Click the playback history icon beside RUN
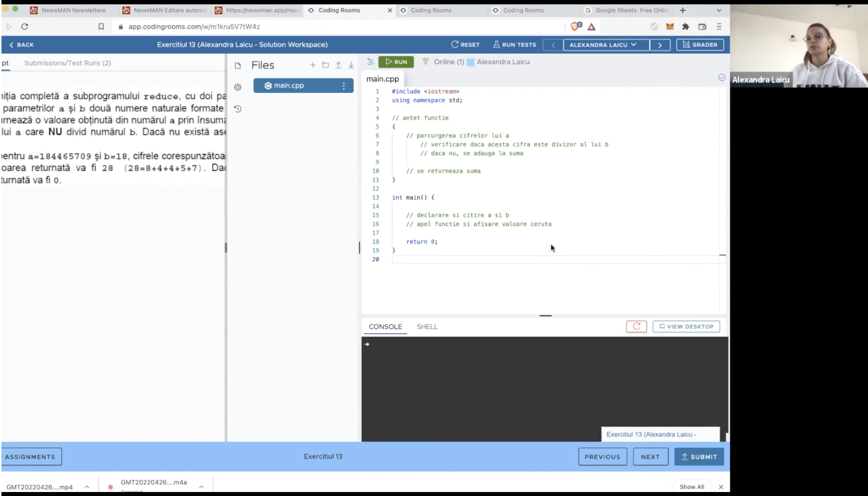The height and width of the screenshot is (496, 868). click(370, 62)
